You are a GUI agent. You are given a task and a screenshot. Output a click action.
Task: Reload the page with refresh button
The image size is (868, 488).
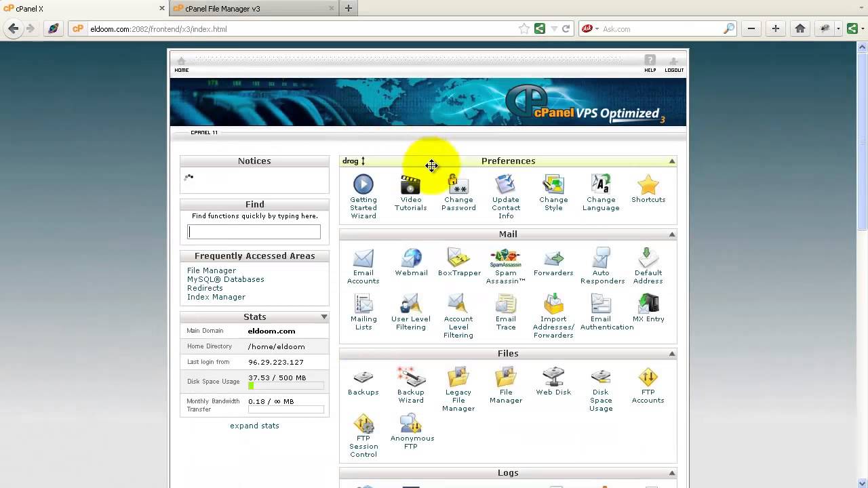[x=566, y=29]
